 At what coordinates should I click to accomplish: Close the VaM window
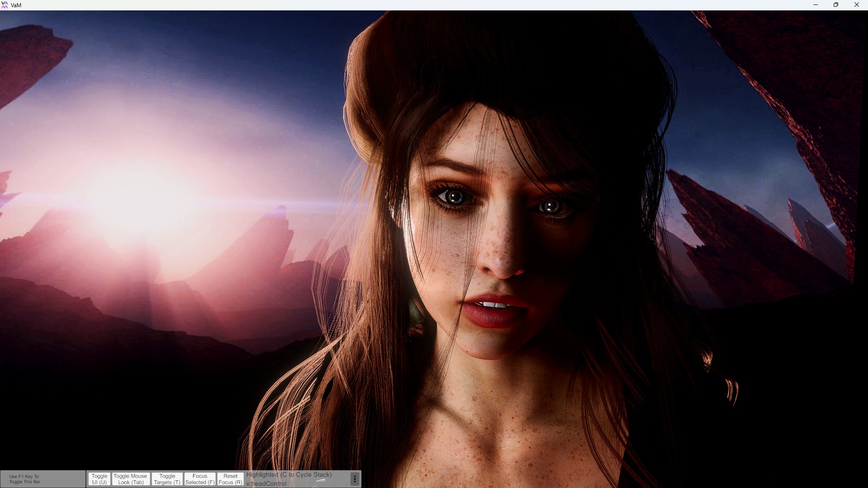click(856, 5)
